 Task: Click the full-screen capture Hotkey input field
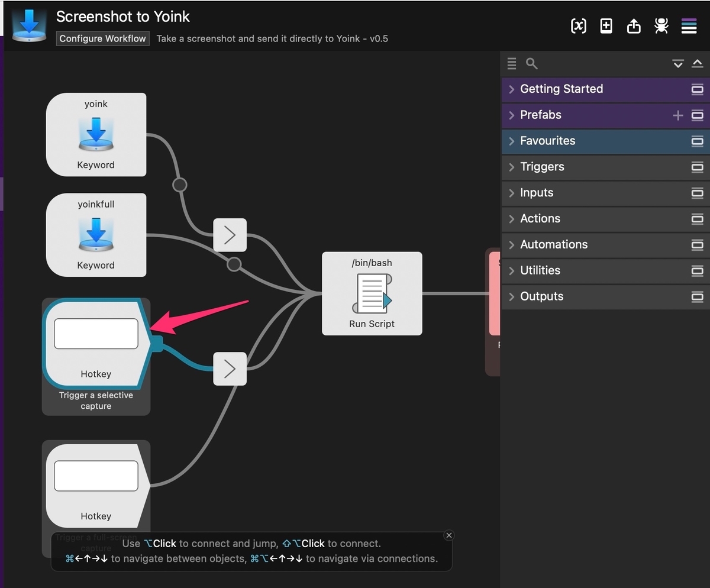tap(96, 476)
